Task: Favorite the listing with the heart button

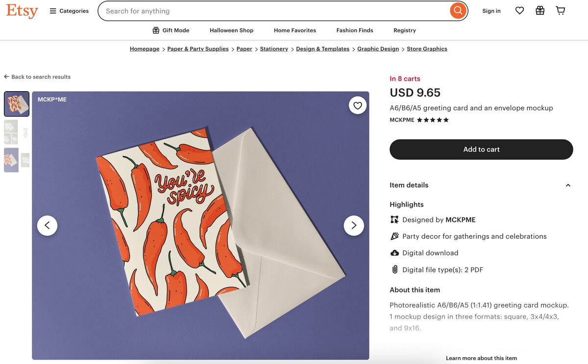Action: pyautogui.click(x=357, y=105)
